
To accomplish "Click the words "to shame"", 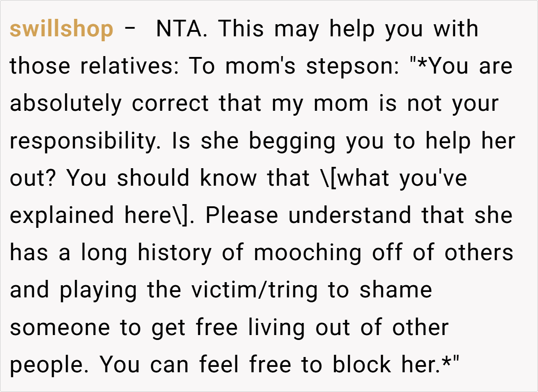I will (380, 290).
